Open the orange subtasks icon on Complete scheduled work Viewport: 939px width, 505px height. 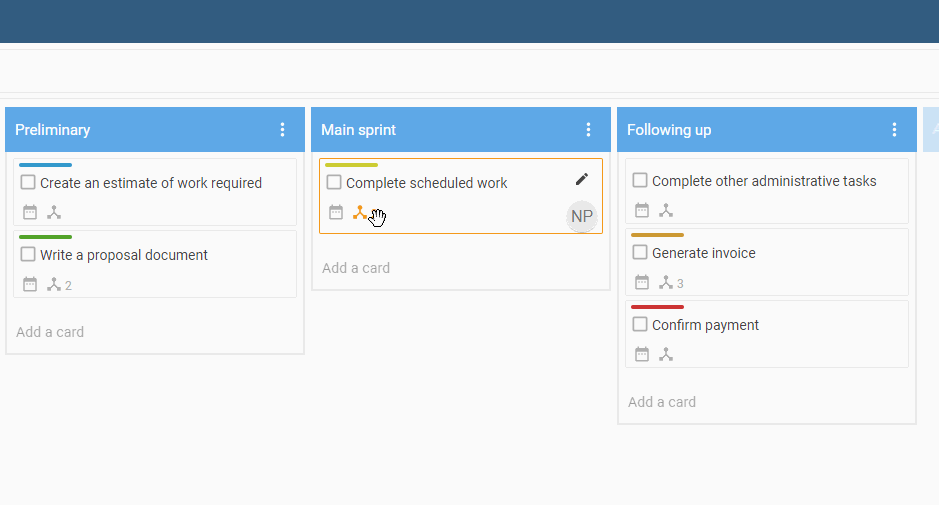359,213
